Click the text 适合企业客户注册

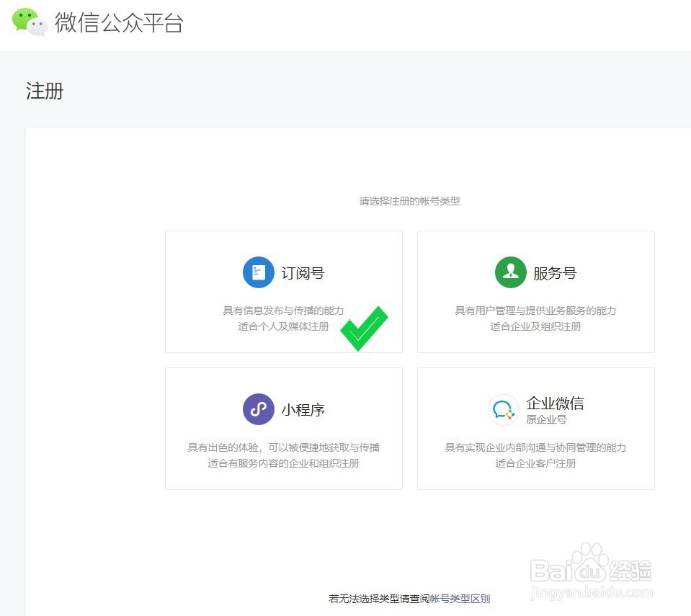535,463
